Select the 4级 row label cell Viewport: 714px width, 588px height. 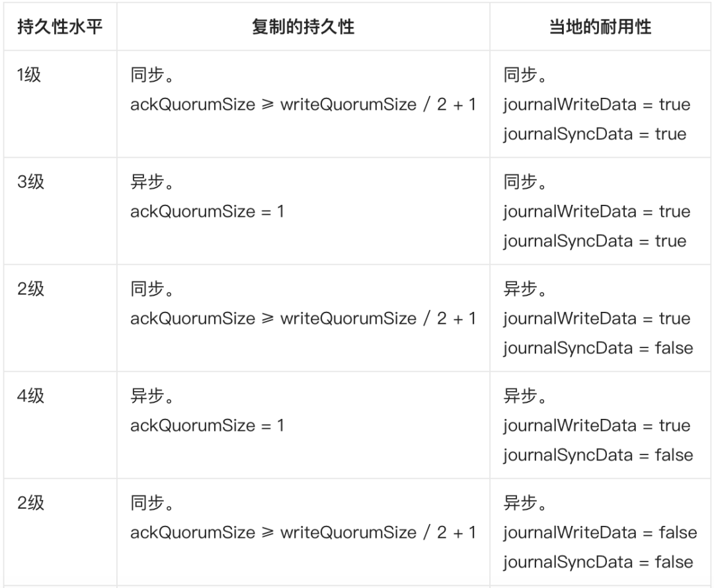click(x=30, y=396)
